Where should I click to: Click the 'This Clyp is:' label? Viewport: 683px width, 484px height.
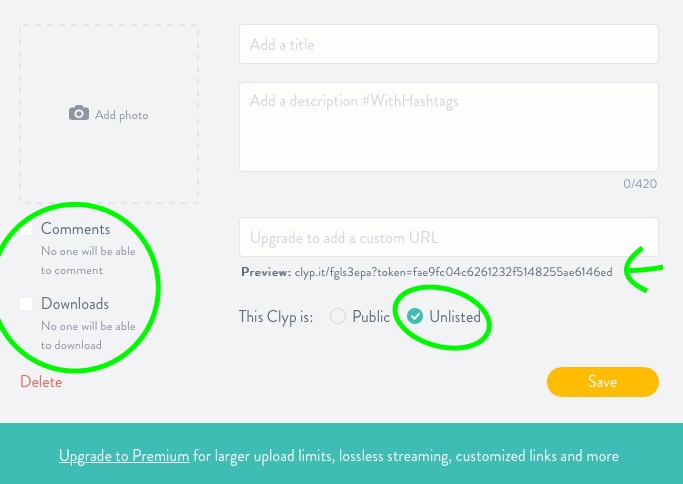pos(276,317)
